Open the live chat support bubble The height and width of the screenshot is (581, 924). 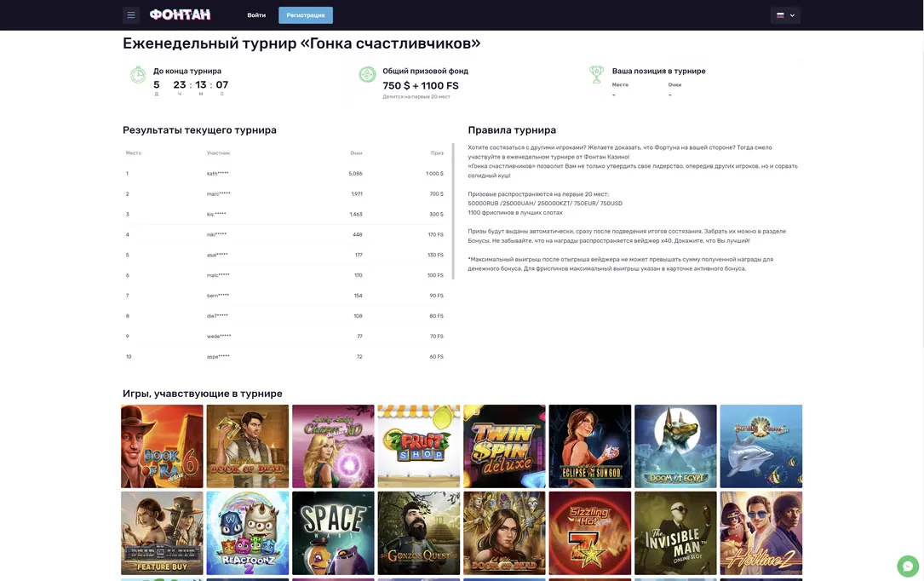pyautogui.click(x=908, y=566)
